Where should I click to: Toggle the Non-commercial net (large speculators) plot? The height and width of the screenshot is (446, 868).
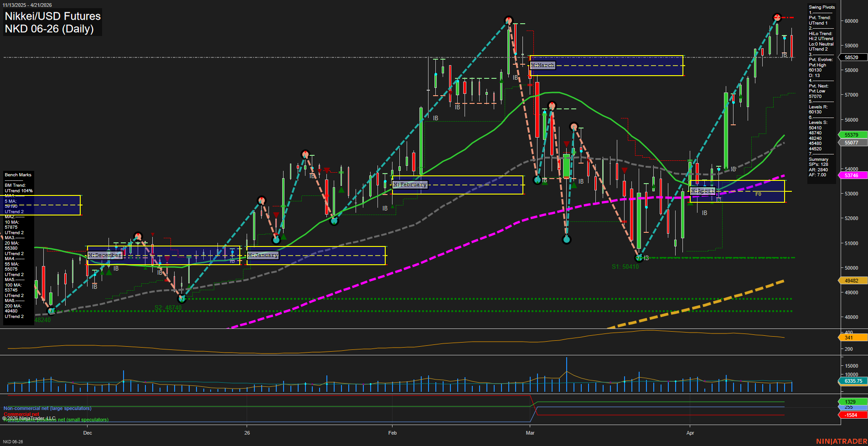click(47, 408)
